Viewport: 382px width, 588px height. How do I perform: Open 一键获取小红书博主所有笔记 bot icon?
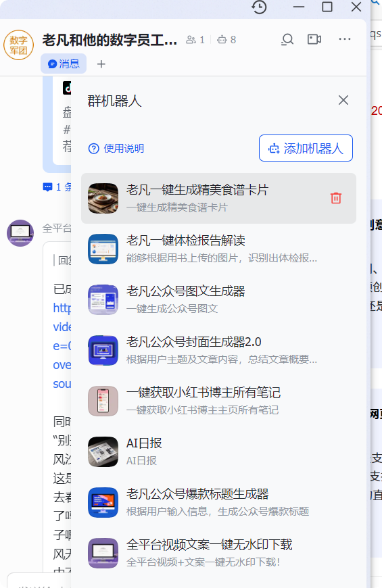(x=103, y=401)
